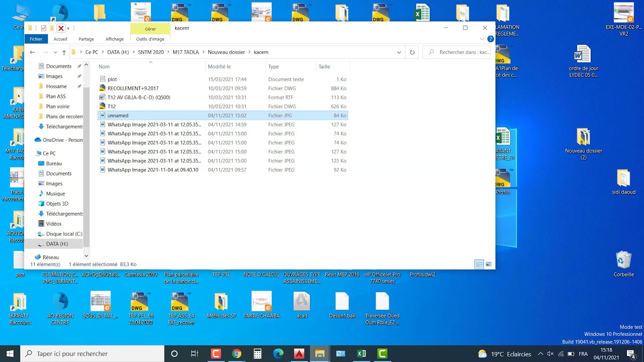644x362 pixels.
Task: Open Cortana circle icon in taskbar
Action: [x=174, y=354]
